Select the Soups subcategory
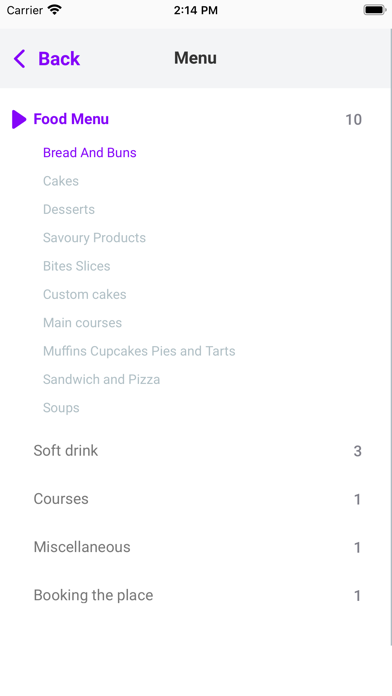The height and width of the screenshot is (696, 392). pyautogui.click(x=61, y=408)
